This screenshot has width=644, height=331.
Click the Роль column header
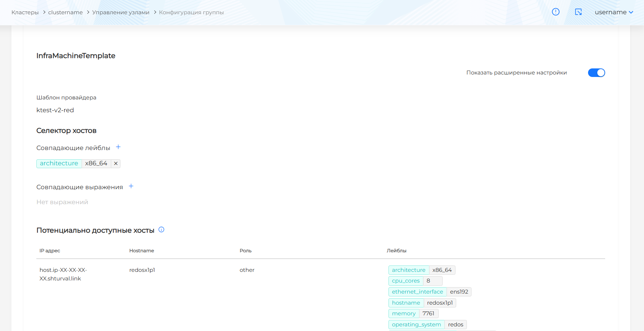tap(246, 251)
